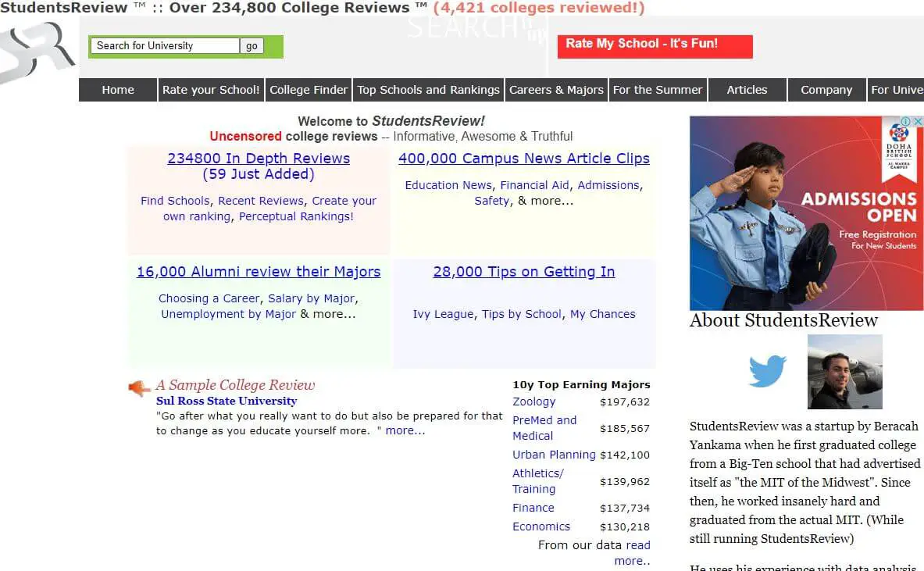Click more... after the sample review quote

pyautogui.click(x=405, y=430)
